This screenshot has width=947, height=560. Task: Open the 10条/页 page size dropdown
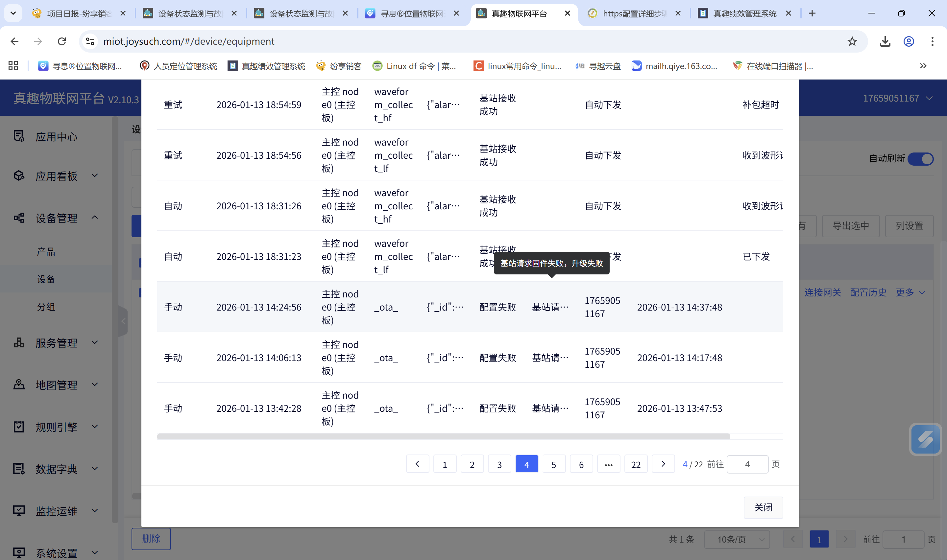pos(736,539)
